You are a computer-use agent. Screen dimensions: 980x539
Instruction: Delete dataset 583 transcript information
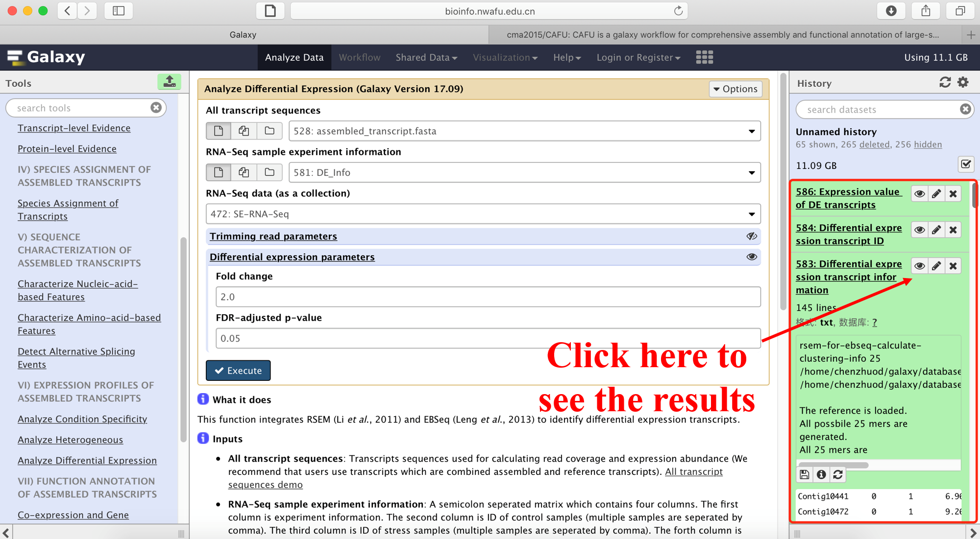(953, 266)
